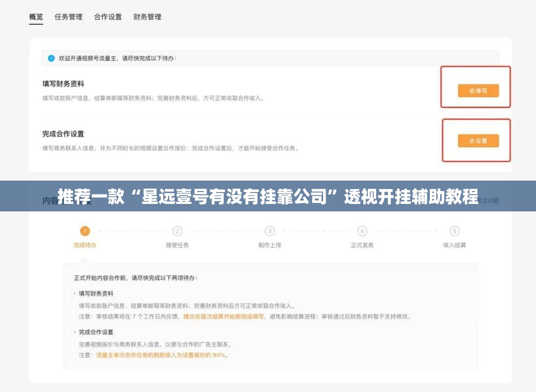536x392 pixels.
Task: Click line 完善视频报价与商务联系人信息
Action: (156, 344)
